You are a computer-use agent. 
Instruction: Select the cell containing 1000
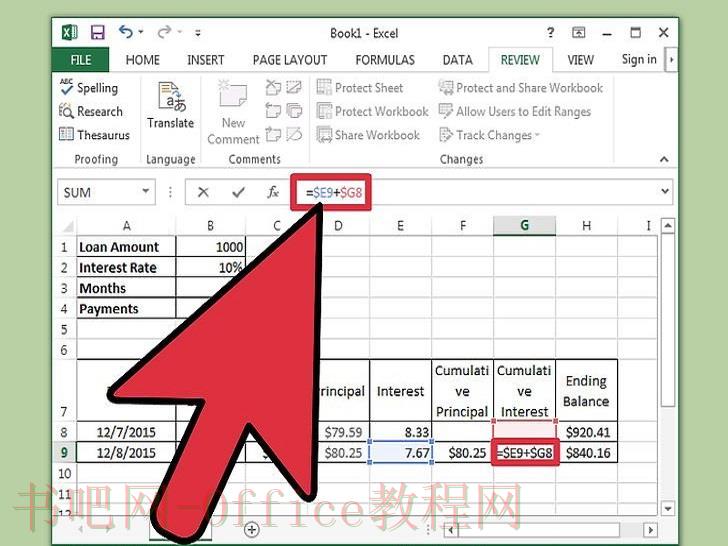coord(211,247)
